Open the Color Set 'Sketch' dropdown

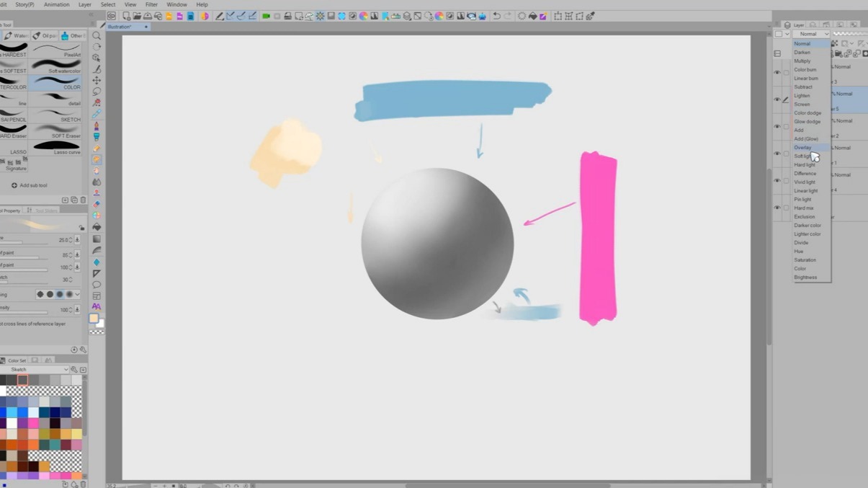[35, 370]
